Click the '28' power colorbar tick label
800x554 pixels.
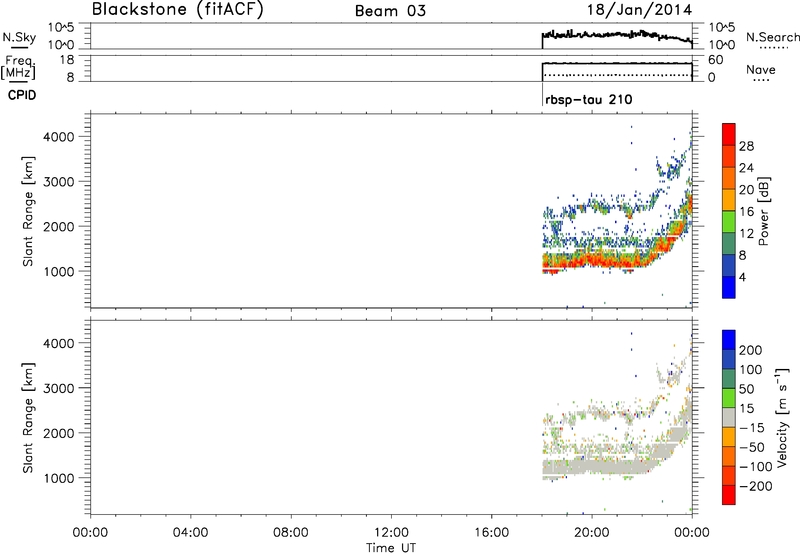pos(746,146)
